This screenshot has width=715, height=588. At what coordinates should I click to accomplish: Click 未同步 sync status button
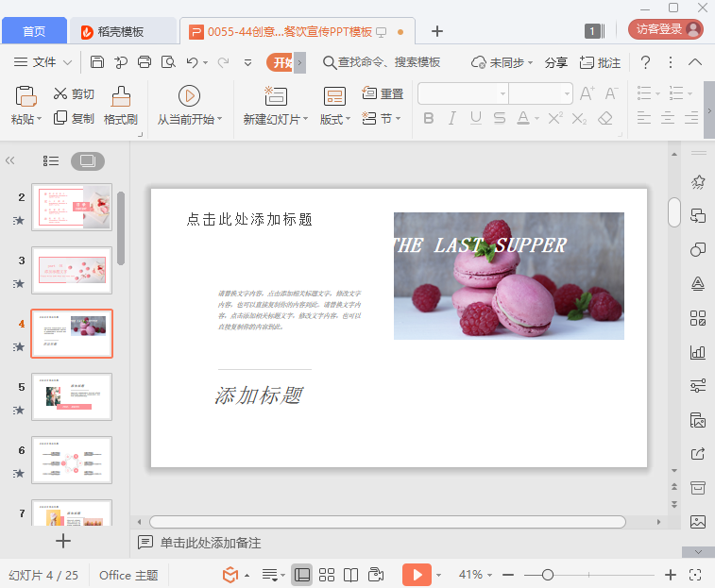point(502,62)
